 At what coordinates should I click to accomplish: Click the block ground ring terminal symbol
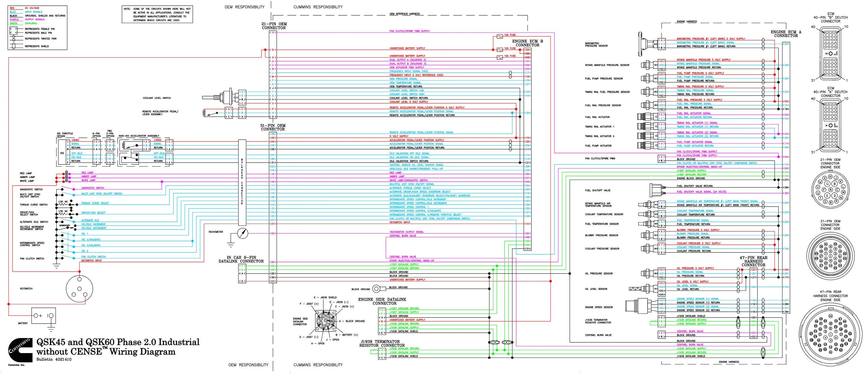(379, 288)
